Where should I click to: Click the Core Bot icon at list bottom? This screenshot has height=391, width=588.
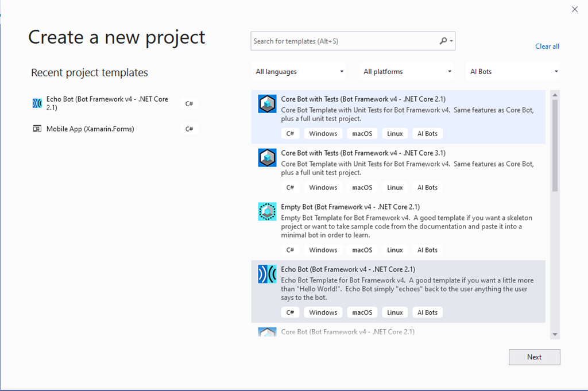266,332
